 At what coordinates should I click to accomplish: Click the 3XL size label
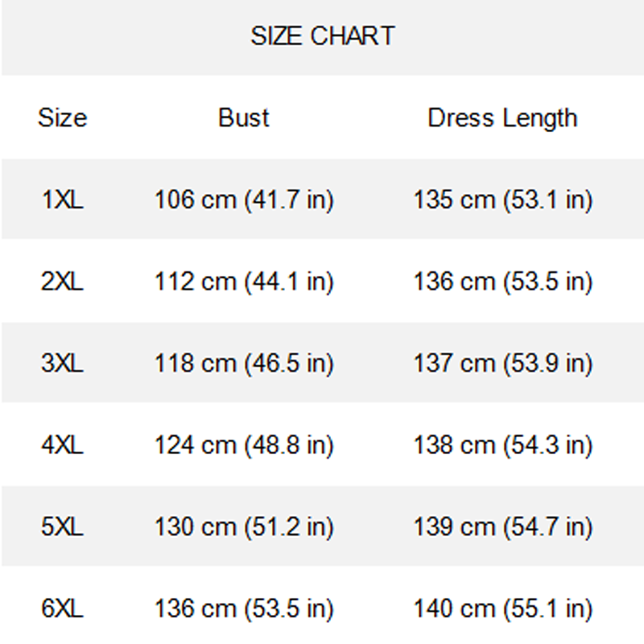[62, 363]
